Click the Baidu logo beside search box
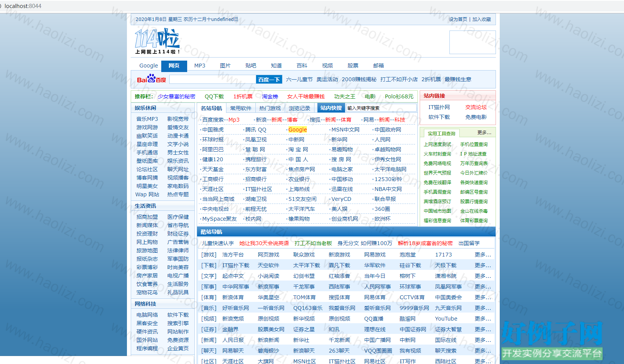 coord(151,79)
